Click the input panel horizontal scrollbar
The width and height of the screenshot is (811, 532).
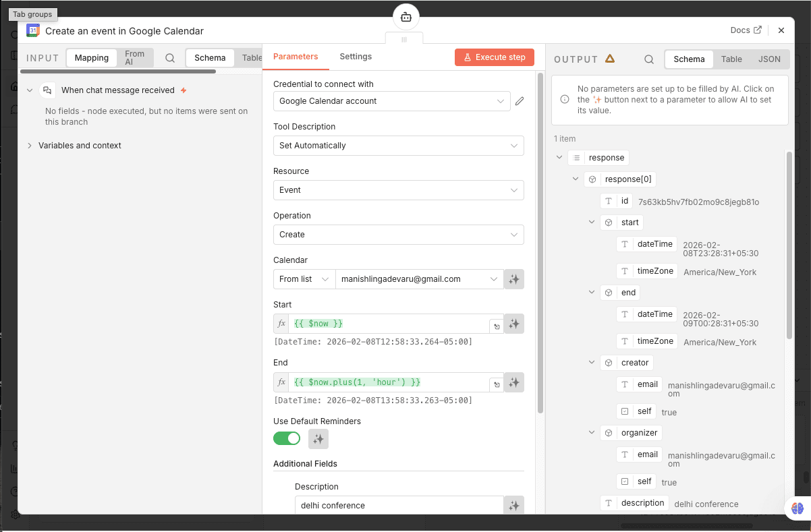pos(118,71)
